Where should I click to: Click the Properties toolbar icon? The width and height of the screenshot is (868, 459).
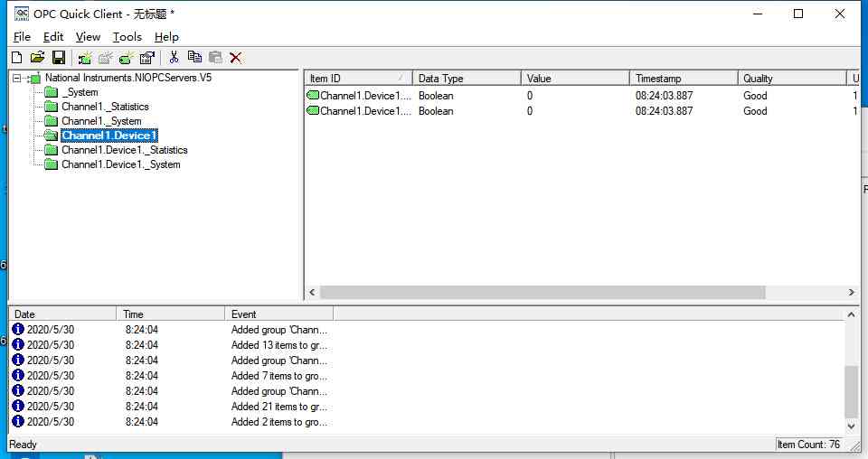click(x=147, y=58)
